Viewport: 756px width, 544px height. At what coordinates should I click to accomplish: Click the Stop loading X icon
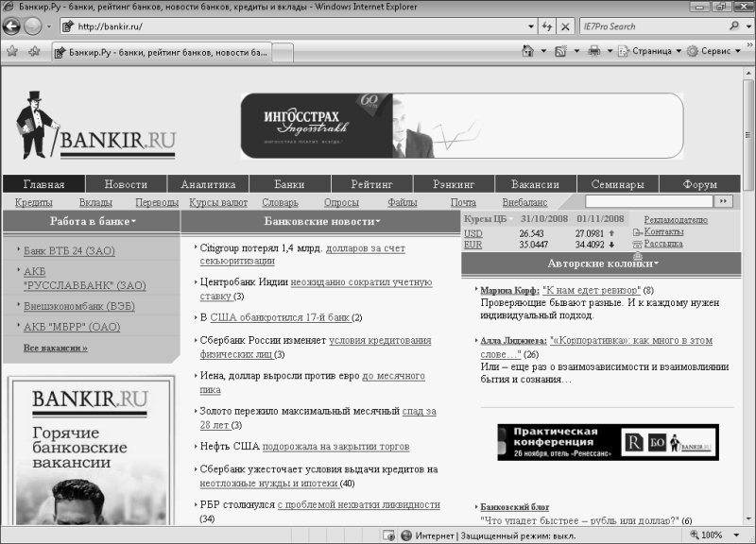(565, 26)
